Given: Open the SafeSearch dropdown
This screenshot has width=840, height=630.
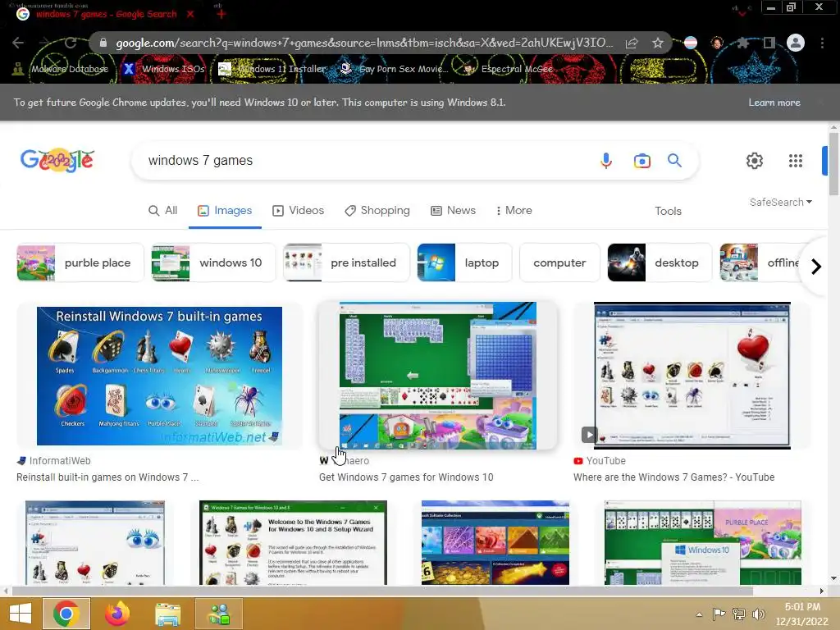Looking at the screenshot, I should (x=781, y=202).
